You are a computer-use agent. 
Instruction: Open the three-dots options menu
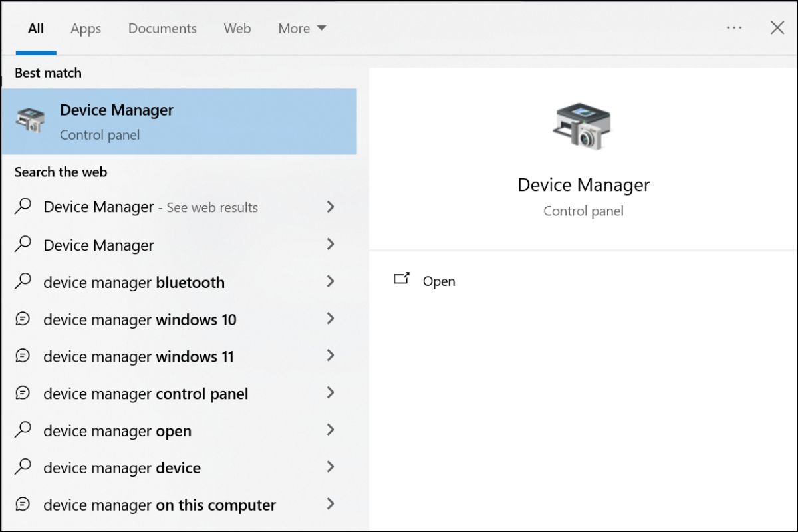pos(734,28)
